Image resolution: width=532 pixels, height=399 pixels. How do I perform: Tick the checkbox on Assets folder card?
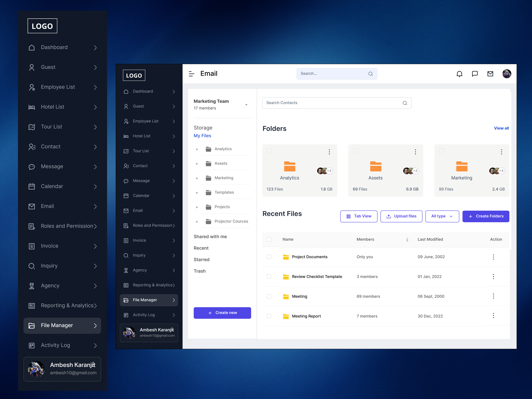click(355, 151)
